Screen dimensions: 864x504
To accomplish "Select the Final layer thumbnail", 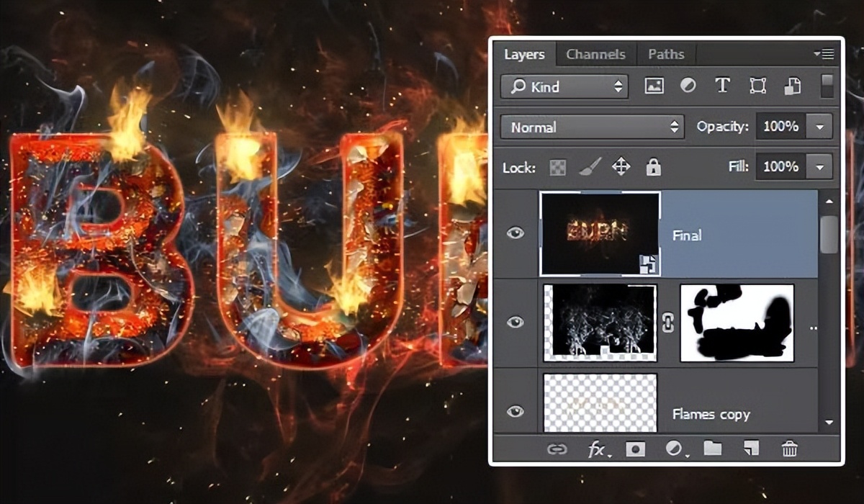I will pyautogui.click(x=600, y=234).
